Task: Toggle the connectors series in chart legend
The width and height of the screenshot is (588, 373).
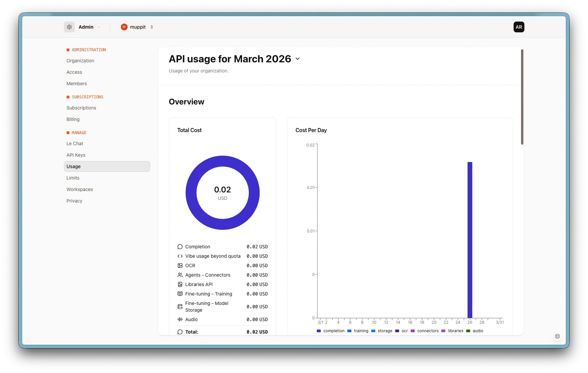Action: point(425,331)
